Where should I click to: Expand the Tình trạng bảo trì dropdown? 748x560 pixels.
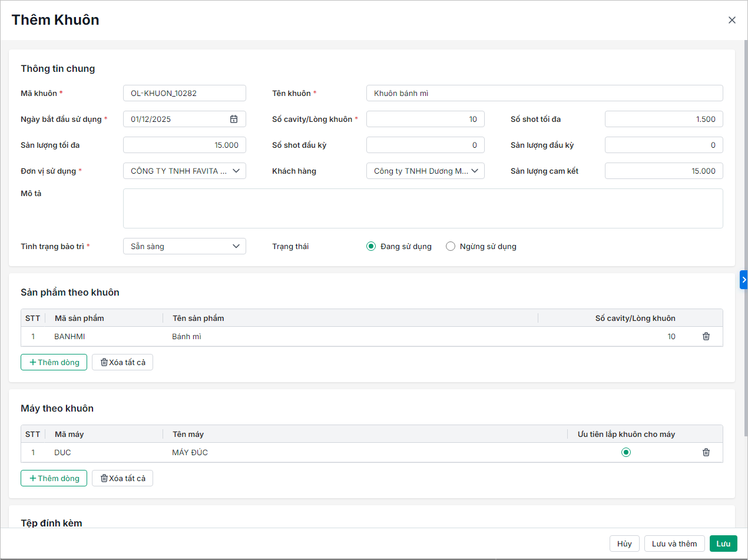click(x=184, y=246)
